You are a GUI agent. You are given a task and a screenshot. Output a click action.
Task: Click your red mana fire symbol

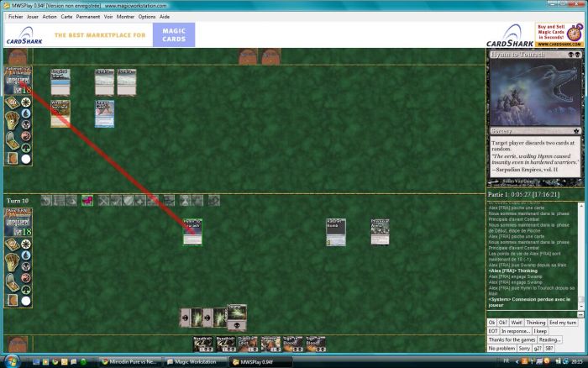tap(26, 278)
